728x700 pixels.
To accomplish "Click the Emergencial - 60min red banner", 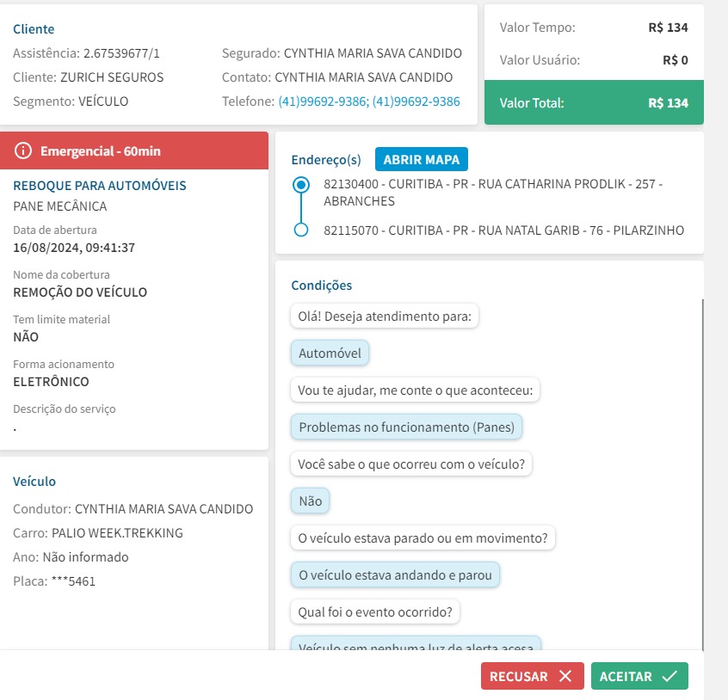I will (x=134, y=151).
